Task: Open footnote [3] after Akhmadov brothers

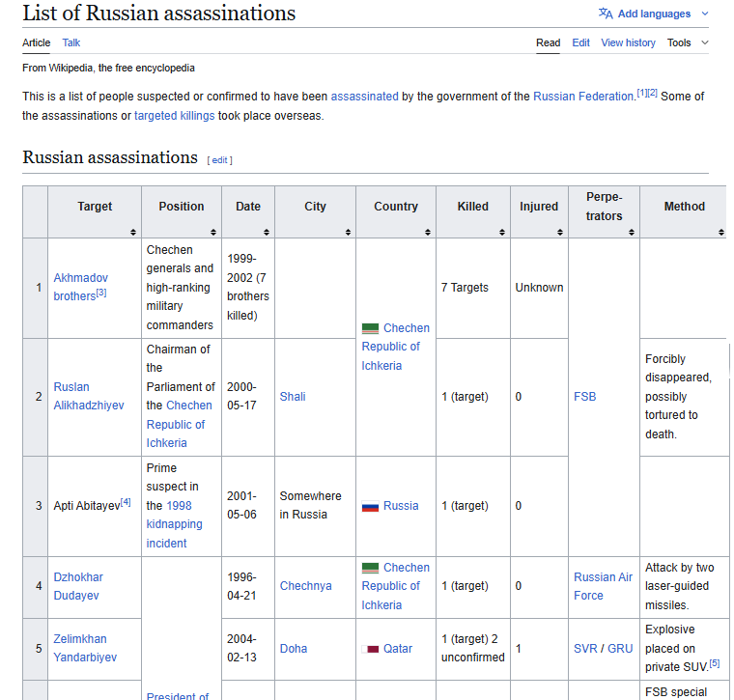Action: pos(101,293)
